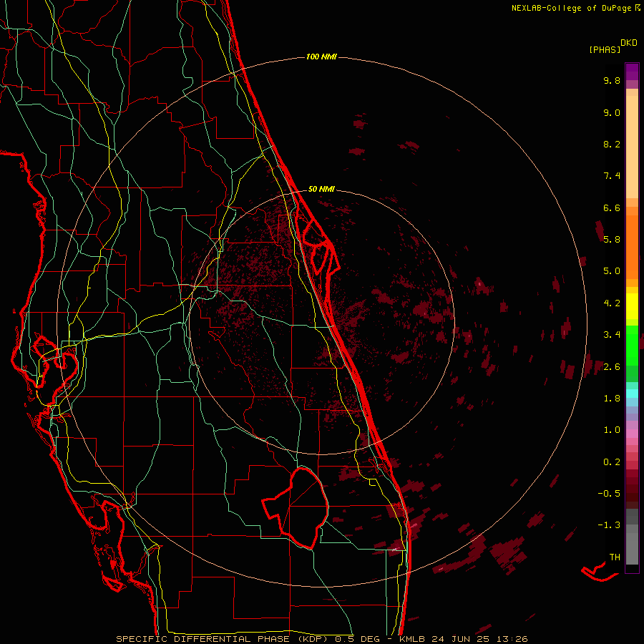This screenshot has height=644, width=644.
Task: Click the SPECIFIC DIFFERENTIAL PHASE (KDP) product title
Action: tap(223, 639)
